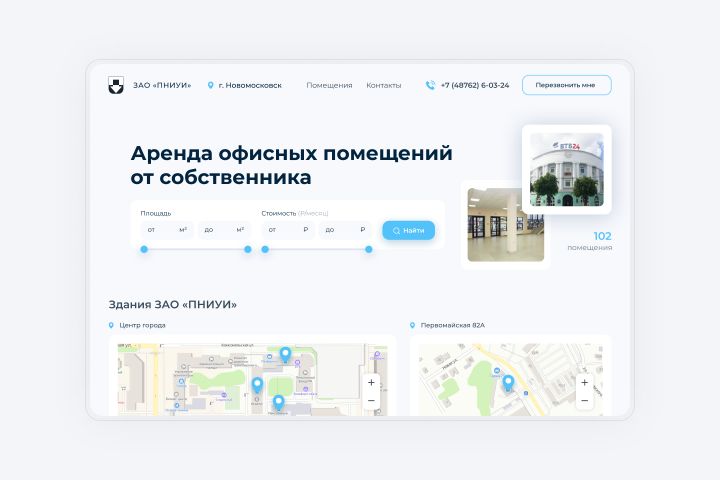
Task: Click the minimum area slider handle
Action: coord(144,249)
